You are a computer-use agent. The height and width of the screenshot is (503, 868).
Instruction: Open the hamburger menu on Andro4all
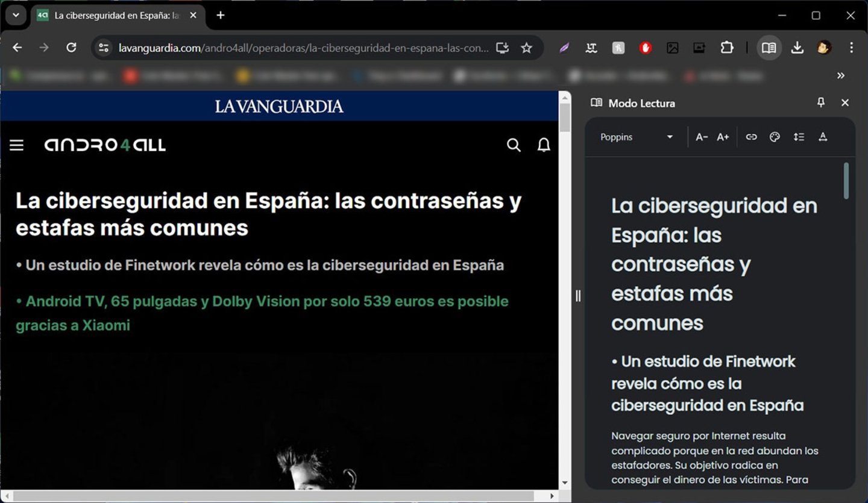click(17, 145)
